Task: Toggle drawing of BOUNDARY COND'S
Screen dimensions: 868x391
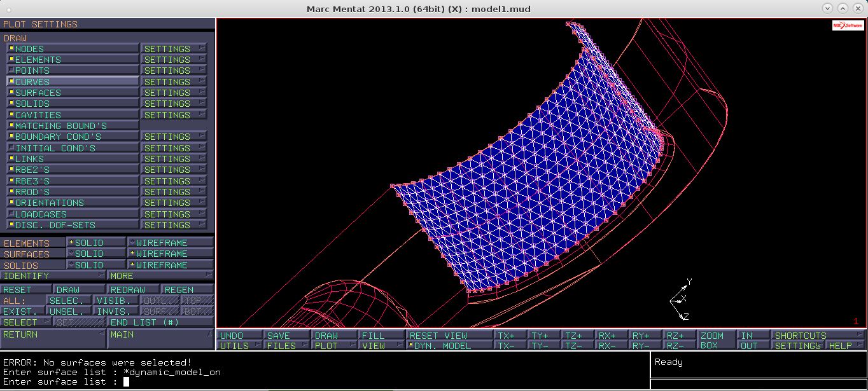Action: pyautogui.click(x=73, y=137)
